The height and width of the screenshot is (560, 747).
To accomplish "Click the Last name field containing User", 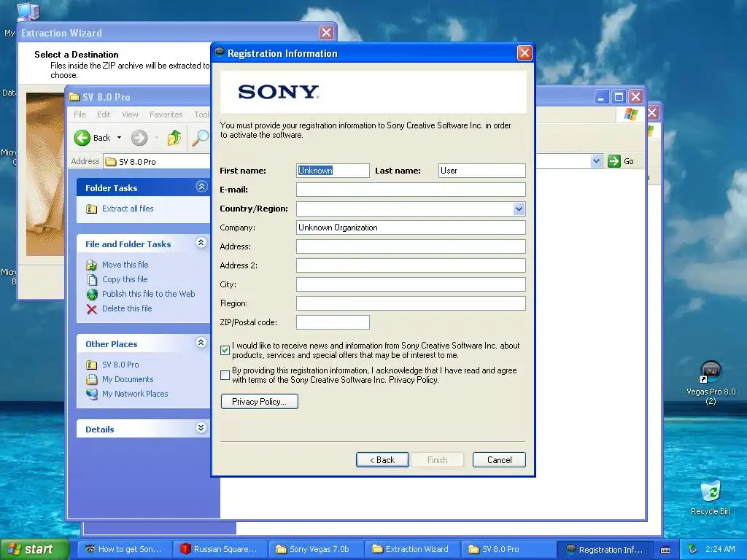I will pos(481,171).
